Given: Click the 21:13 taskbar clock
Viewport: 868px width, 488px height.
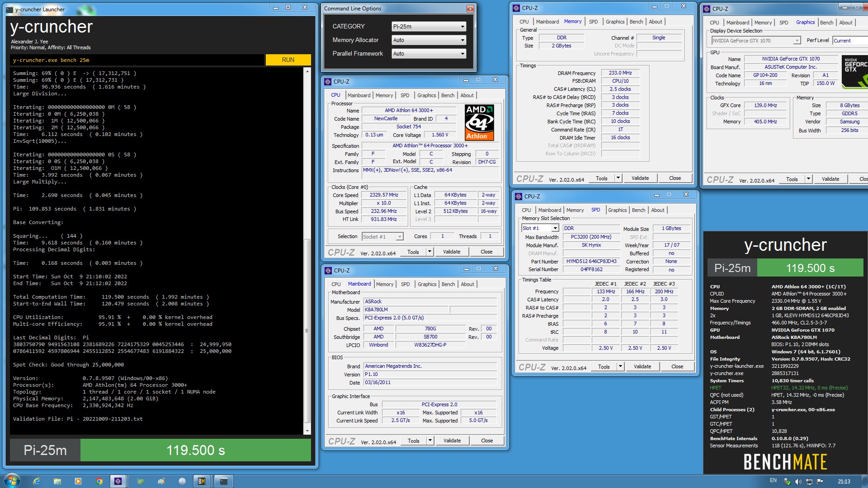Looking at the screenshot, I should [x=844, y=482].
